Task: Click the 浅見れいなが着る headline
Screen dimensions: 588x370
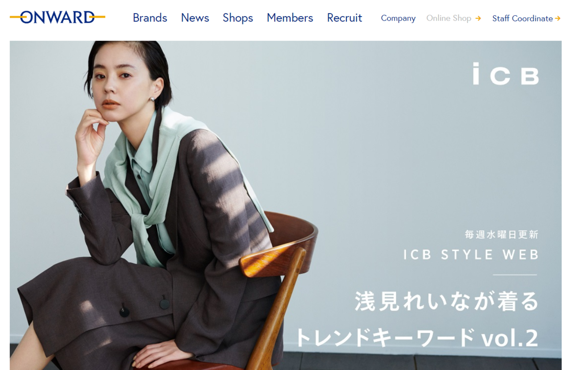Action: click(446, 301)
